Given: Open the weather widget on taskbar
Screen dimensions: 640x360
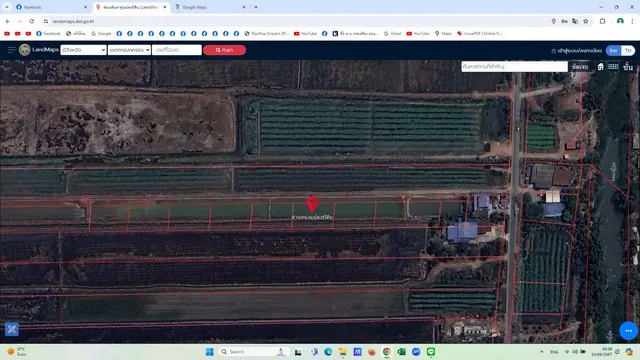Looking at the screenshot, I should click(16, 352).
